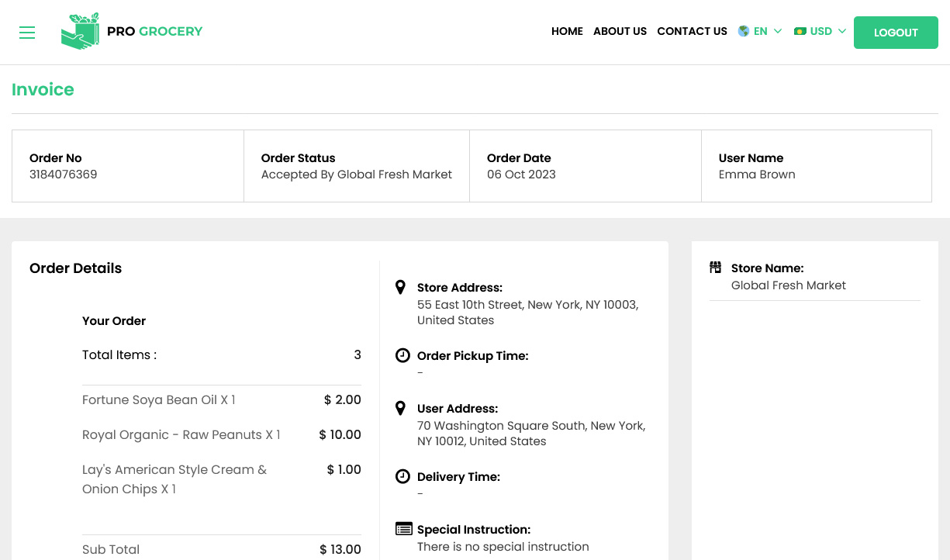The height and width of the screenshot is (560, 950).
Task: Click the order date 06 Oct 2023
Action: (x=521, y=175)
